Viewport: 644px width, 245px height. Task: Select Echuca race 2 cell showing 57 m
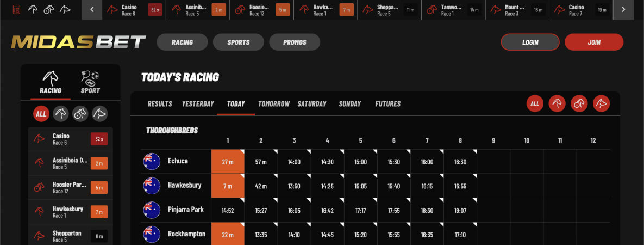point(261,161)
